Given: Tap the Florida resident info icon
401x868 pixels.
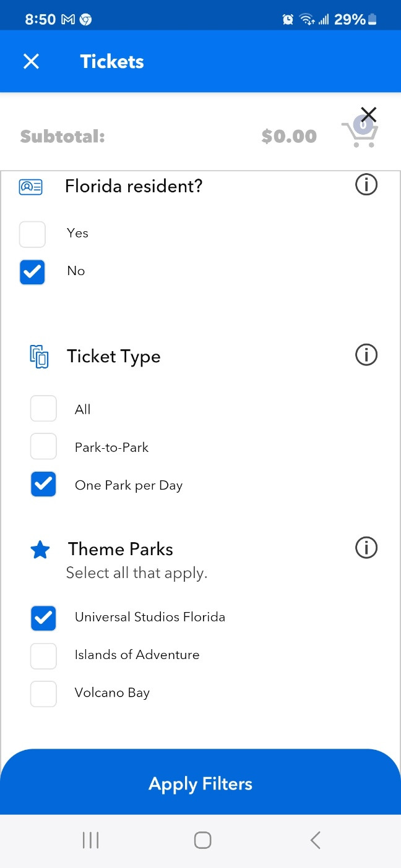Looking at the screenshot, I should [366, 184].
